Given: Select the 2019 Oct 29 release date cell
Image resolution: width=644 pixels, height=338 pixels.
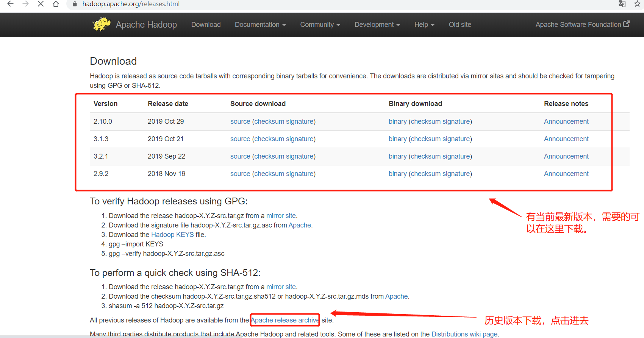Looking at the screenshot, I should 166,121.
